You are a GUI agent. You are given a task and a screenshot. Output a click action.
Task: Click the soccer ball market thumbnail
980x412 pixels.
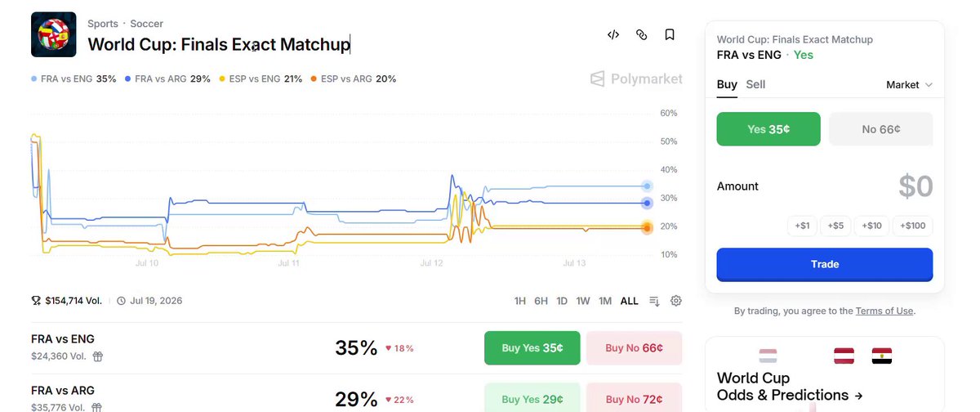(x=53, y=34)
